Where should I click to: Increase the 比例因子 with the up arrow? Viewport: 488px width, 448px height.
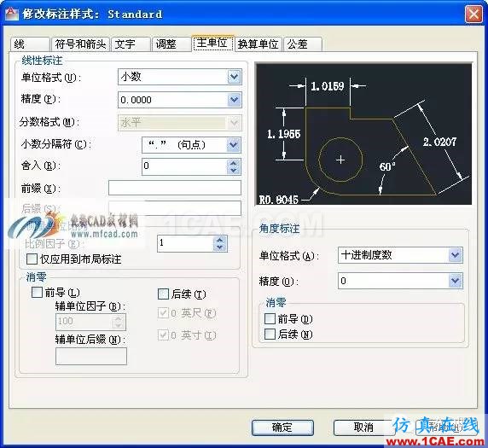pyautogui.click(x=220, y=240)
